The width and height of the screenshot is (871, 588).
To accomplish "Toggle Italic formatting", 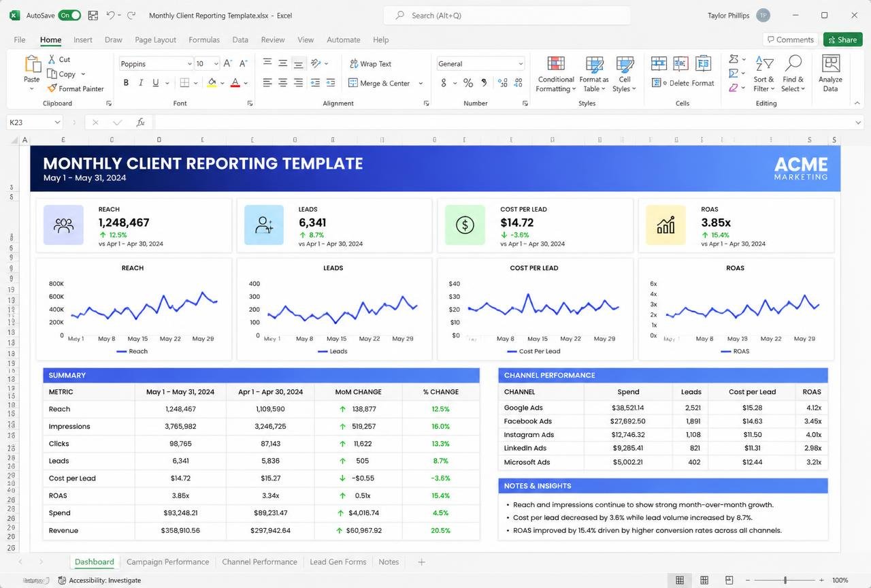I will [141, 83].
